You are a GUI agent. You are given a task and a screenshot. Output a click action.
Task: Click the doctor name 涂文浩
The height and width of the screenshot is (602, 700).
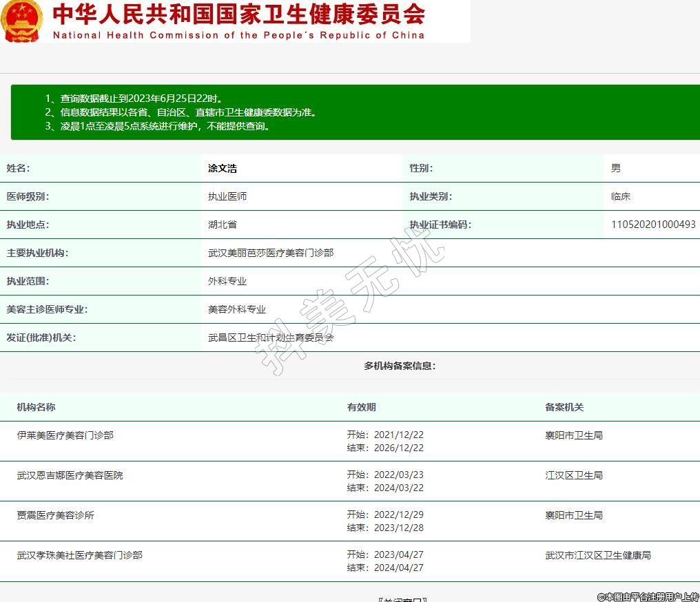(x=223, y=168)
